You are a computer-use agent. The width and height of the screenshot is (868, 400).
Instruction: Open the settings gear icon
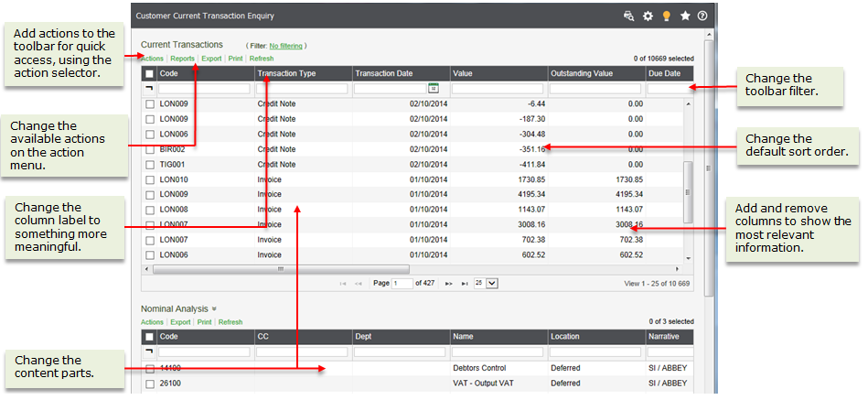coord(648,16)
